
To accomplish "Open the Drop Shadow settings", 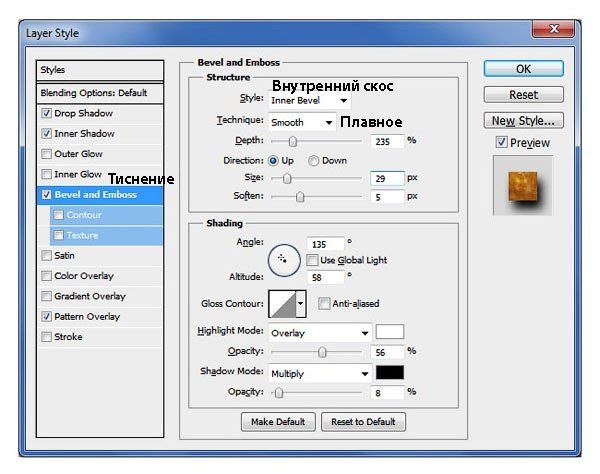I will (x=83, y=113).
